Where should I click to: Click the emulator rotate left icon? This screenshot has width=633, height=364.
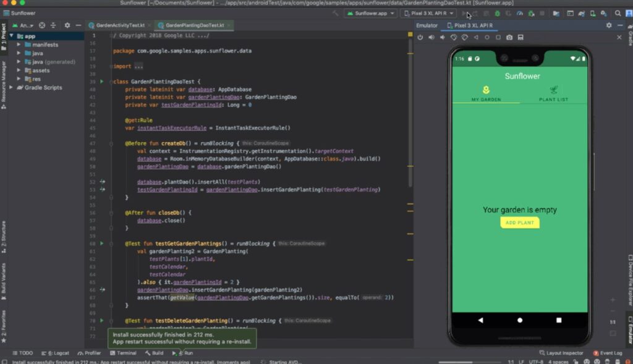(454, 37)
